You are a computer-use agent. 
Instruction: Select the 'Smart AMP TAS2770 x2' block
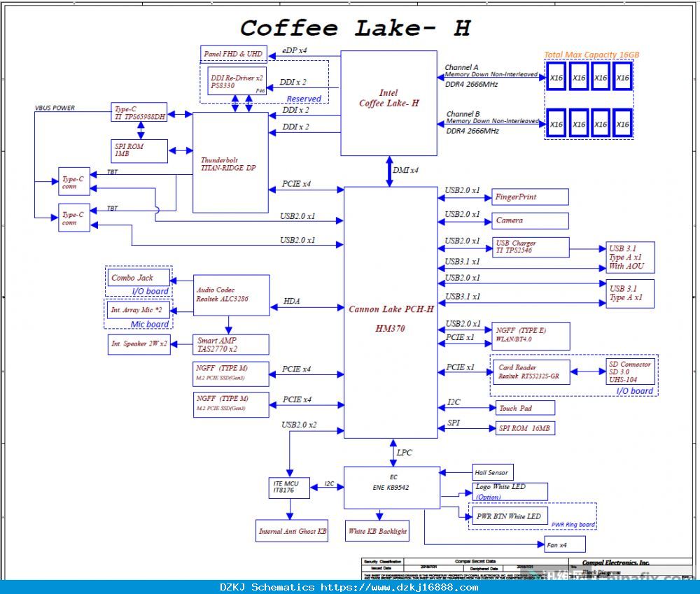pyautogui.click(x=231, y=344)
